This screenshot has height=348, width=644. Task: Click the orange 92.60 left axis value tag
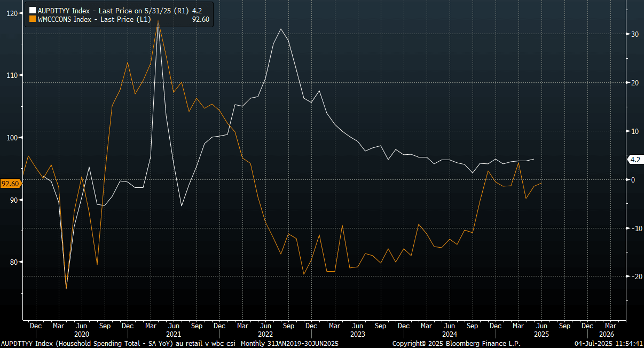pos(11,184)
